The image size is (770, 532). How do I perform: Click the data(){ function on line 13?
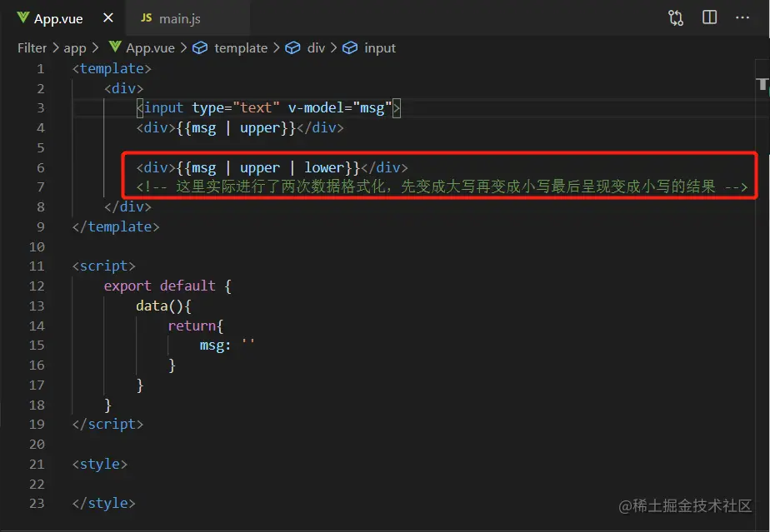[163, 306]
